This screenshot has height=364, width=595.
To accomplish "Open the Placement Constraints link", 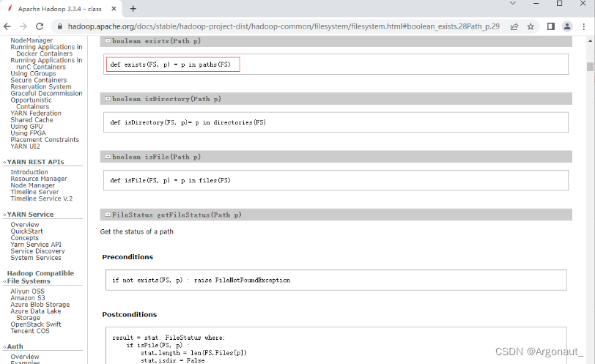I will (x=45, y=140).
